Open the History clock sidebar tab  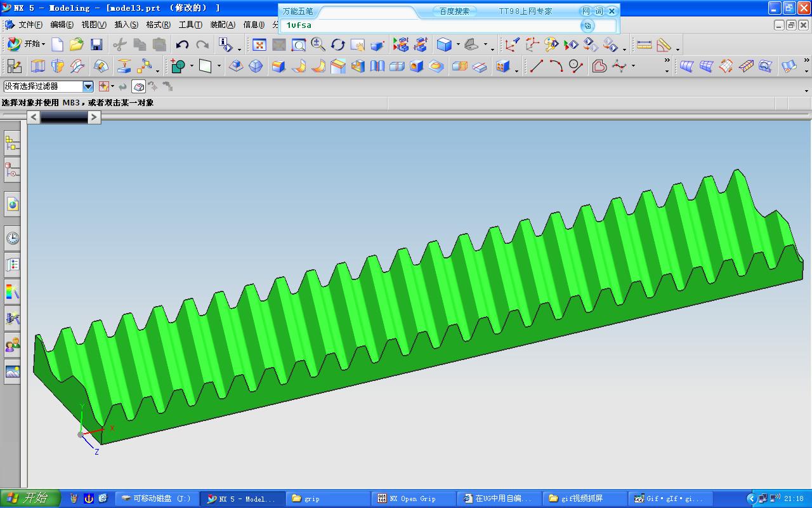(x=12, y=239)
